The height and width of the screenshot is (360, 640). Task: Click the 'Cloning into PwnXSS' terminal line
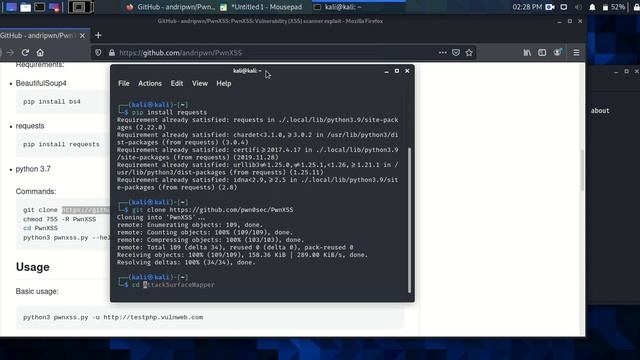click(161, 218)
